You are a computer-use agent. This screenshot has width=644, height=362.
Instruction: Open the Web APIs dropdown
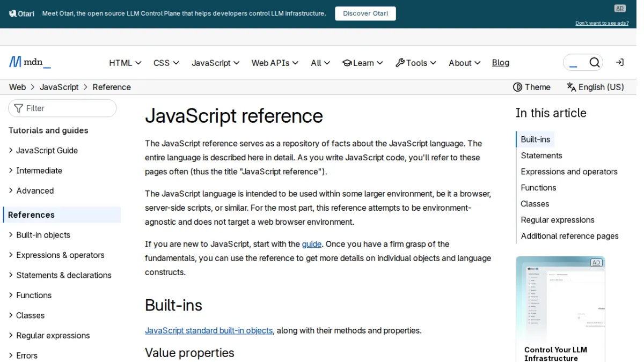[275, 63]
